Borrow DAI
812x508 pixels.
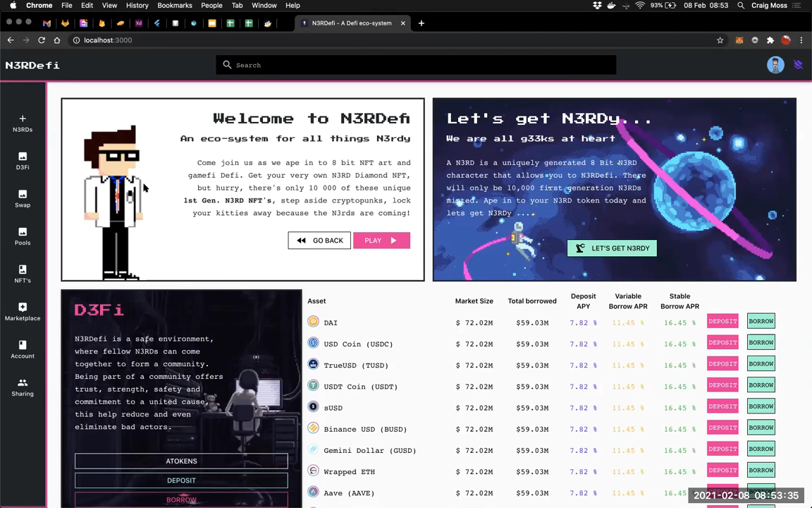point(761,321)
